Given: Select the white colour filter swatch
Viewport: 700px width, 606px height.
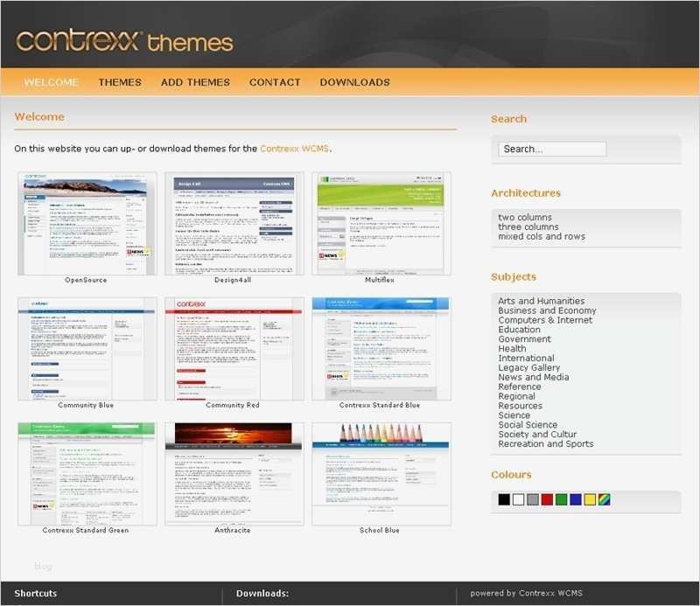Looking at the screenshot, I should click(x=519, y=498).
